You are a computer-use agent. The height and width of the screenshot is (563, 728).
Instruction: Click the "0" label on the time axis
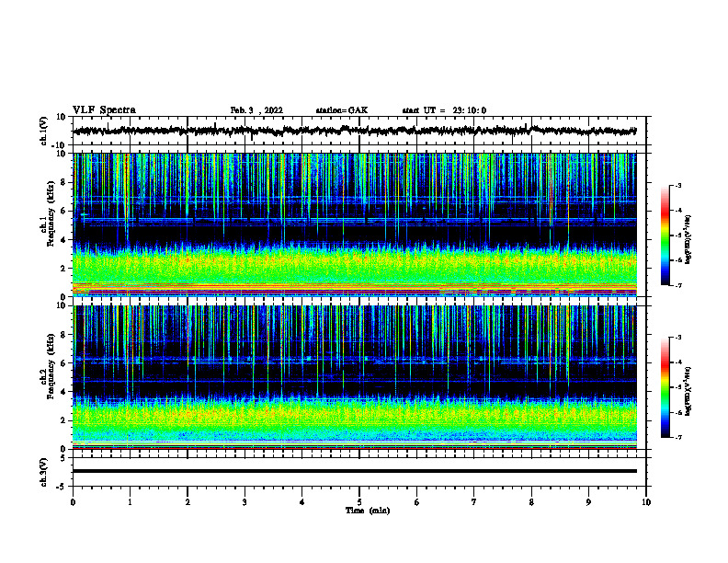click(73, 502)
